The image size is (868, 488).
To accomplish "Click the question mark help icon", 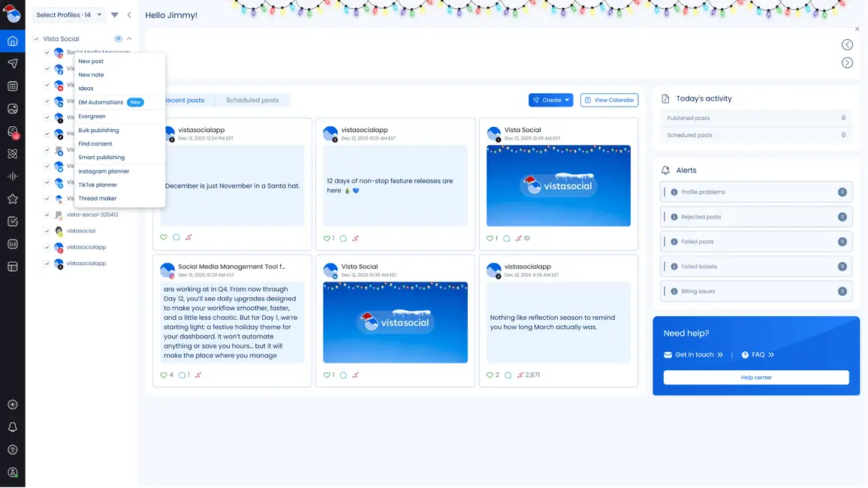I will pos(12,450).
